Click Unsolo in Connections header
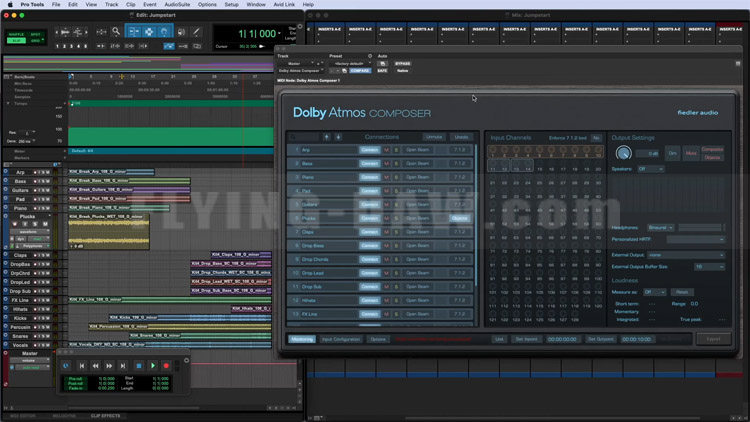 pyautogui.click(x=461, y=137)
